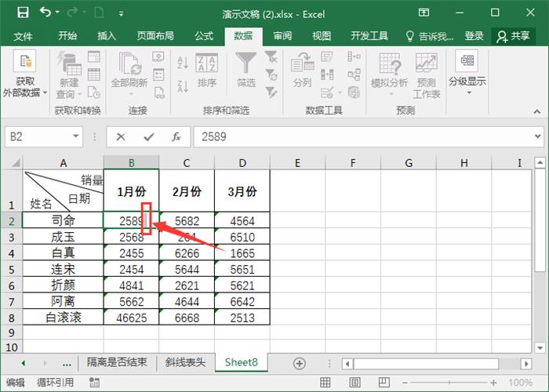Customize Quick Access Toolbar dropdown
Screen dimensions: 549x392
tap(121, 13)
